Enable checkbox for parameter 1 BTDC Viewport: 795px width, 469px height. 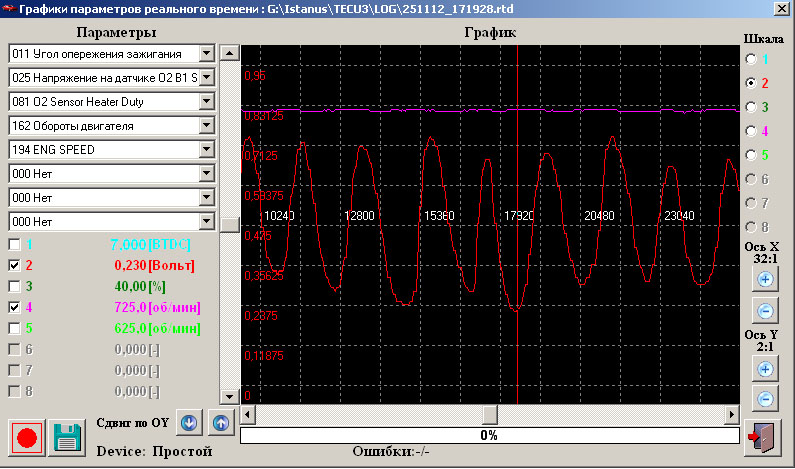pyautogui.click(x=14, y=244)
